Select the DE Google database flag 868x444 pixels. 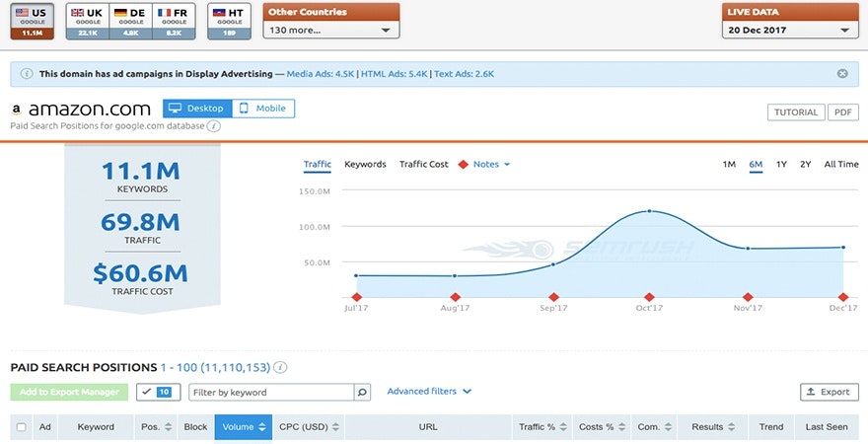pos(129,20)
